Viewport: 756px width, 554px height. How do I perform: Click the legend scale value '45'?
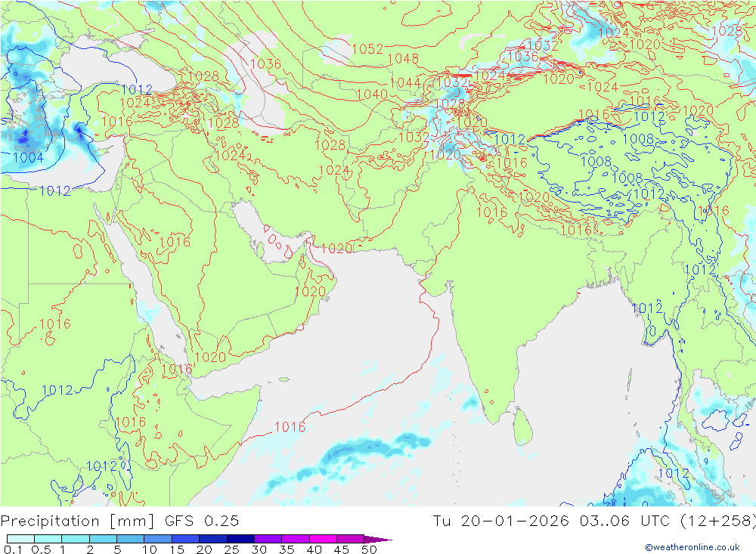[342, 549]
